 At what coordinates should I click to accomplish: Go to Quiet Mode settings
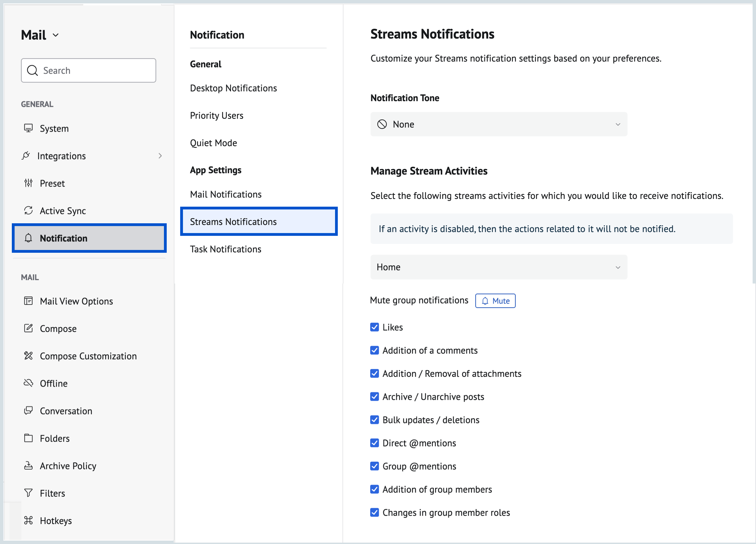point(213,143)
